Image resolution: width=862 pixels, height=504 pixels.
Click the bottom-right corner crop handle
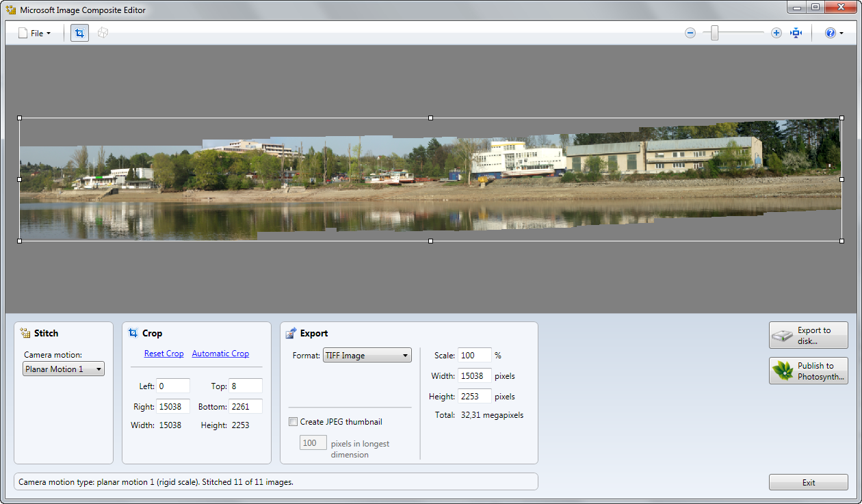pos(841,241)
